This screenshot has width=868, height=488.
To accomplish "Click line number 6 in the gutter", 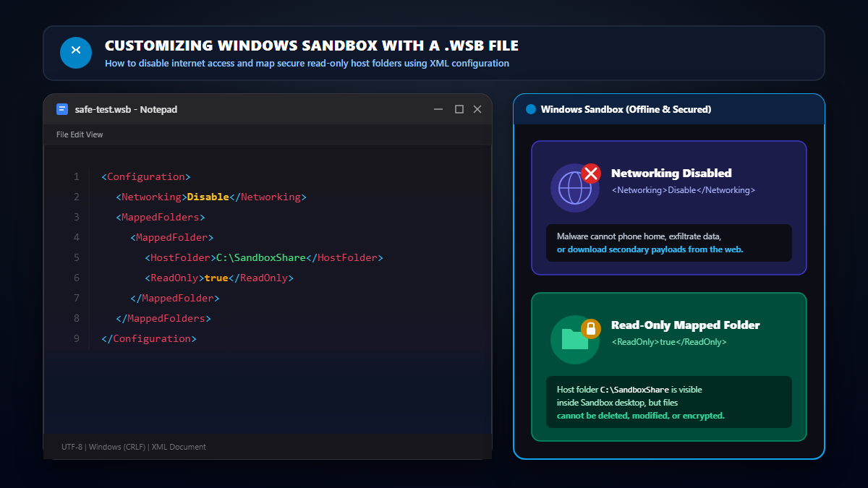I will [76, 278].
